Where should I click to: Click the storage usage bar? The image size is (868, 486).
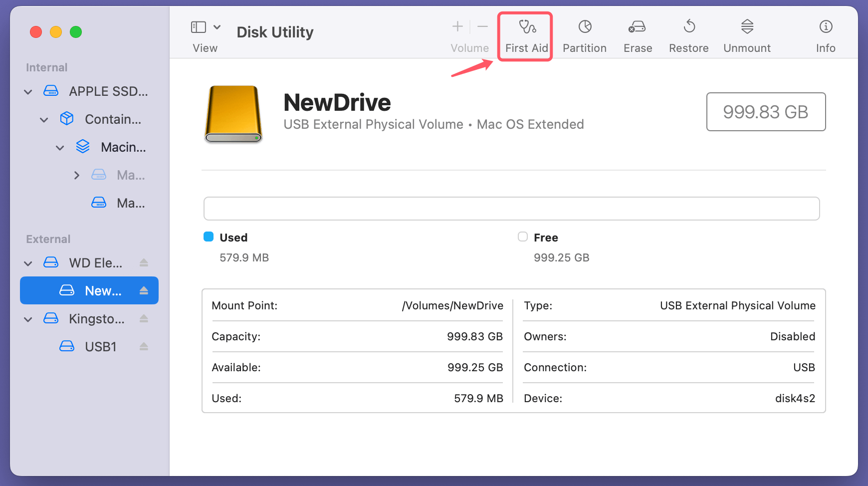click(511, 209)
